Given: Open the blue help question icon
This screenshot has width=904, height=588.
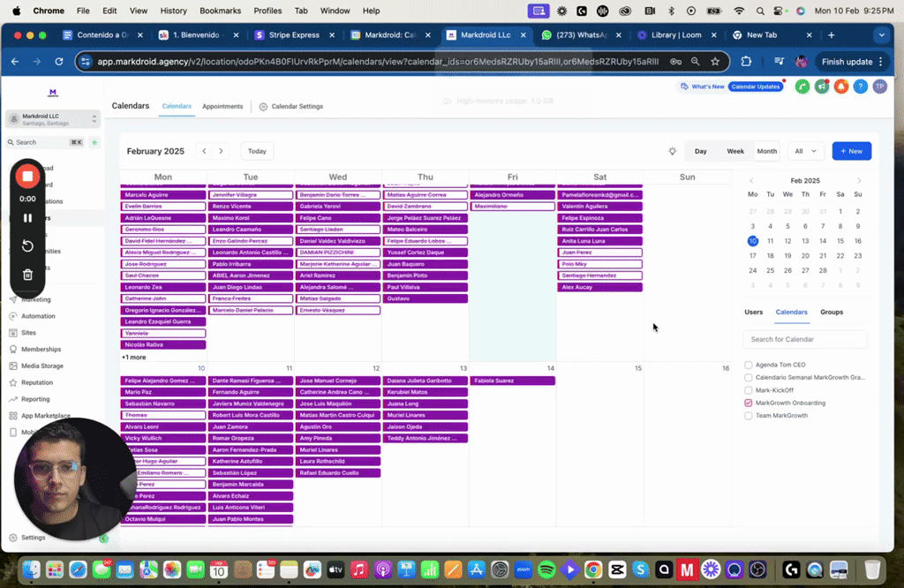Looking at the screenshot, I should coord(860,87).
